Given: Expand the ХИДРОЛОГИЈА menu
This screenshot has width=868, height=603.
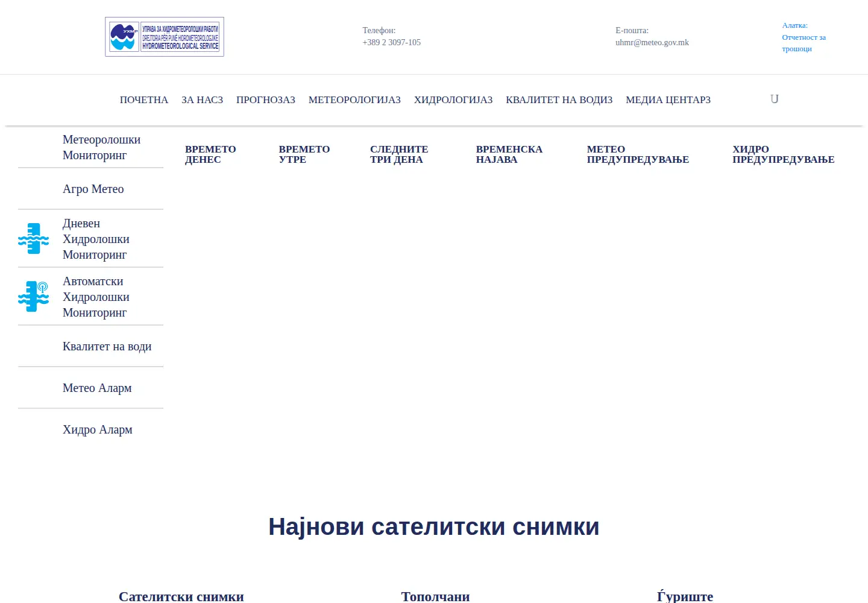Looking at the screenshot, I should tap(453, 99).
